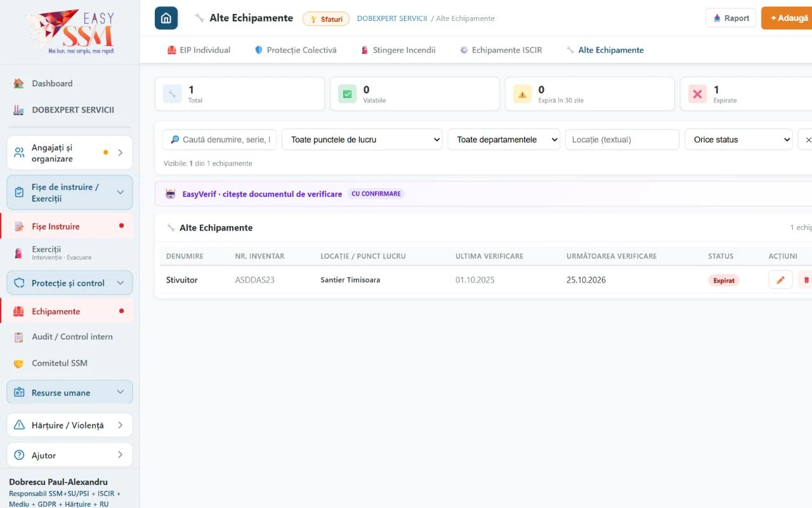Focus the Caută denumire search field

click(219, 140)
